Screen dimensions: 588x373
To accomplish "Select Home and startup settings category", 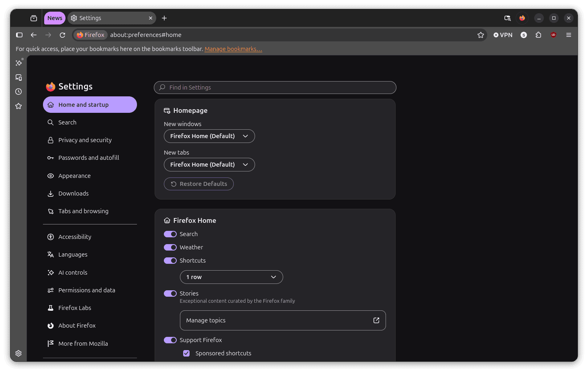I will 90,105.
